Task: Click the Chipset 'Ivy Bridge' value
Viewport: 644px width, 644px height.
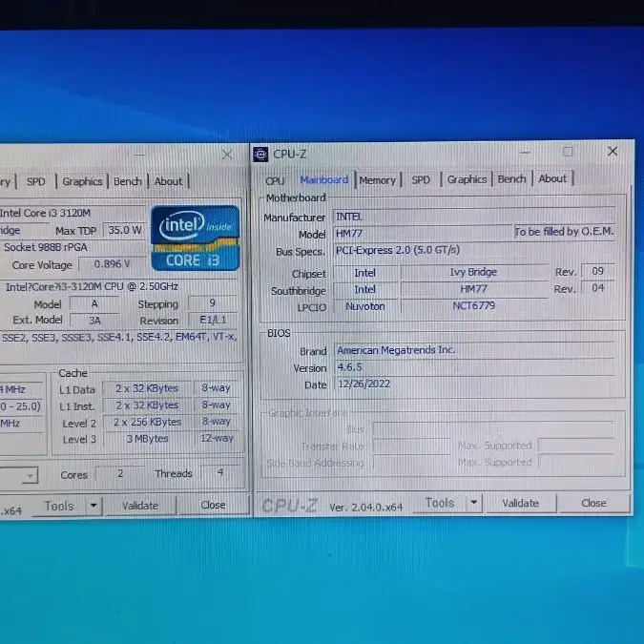Action: click(473, 272)
